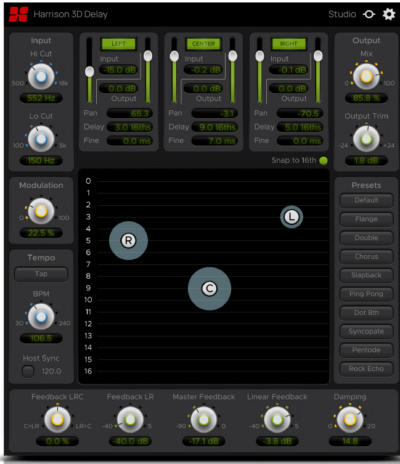This screenshot has width=400, height=464.
Task: Click the Studio label in header
Action: tap(342, 14)
